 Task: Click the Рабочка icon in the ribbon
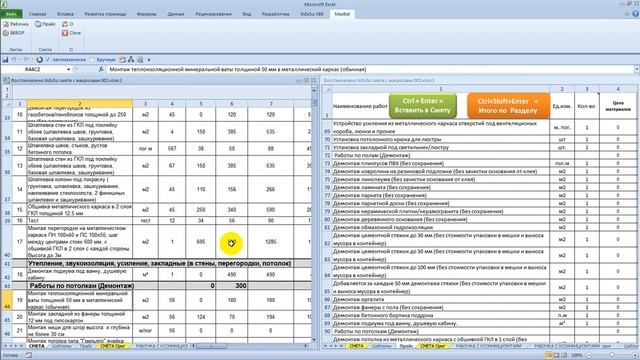coord(6,24)
